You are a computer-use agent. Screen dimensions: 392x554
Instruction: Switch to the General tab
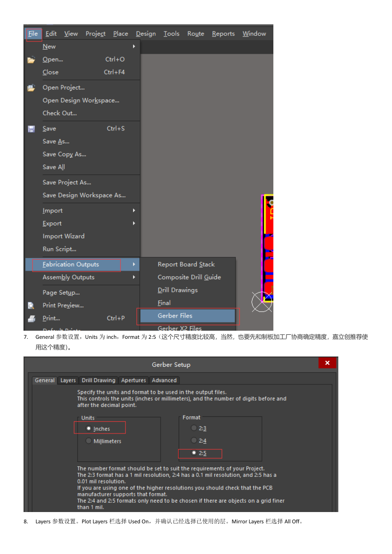(x=45, y=380)
